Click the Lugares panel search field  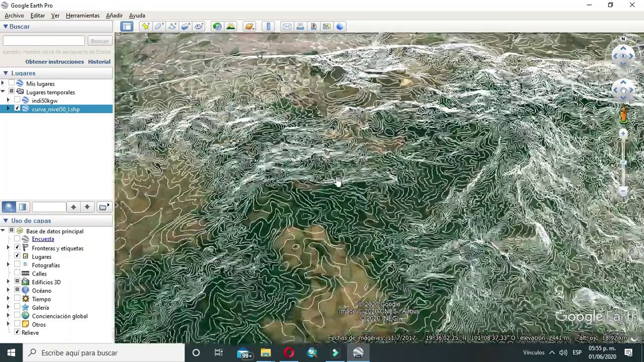click(x=49, y=207)
